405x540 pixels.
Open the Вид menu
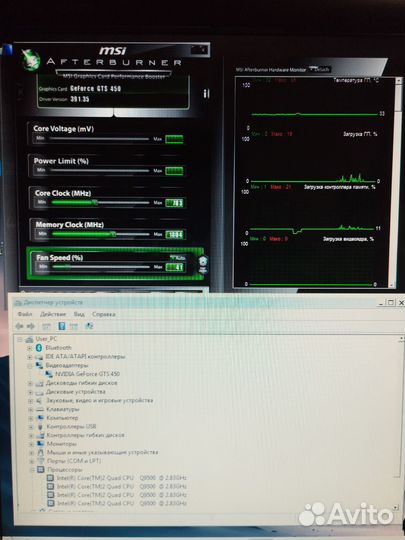tap(79, 314)
